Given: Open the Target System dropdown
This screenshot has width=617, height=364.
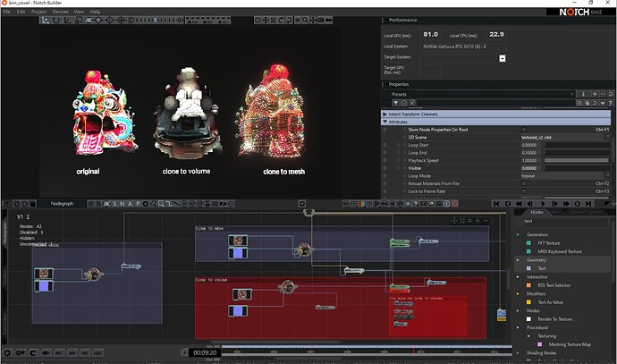Looking at the screenshot, I should click(503, 58).
